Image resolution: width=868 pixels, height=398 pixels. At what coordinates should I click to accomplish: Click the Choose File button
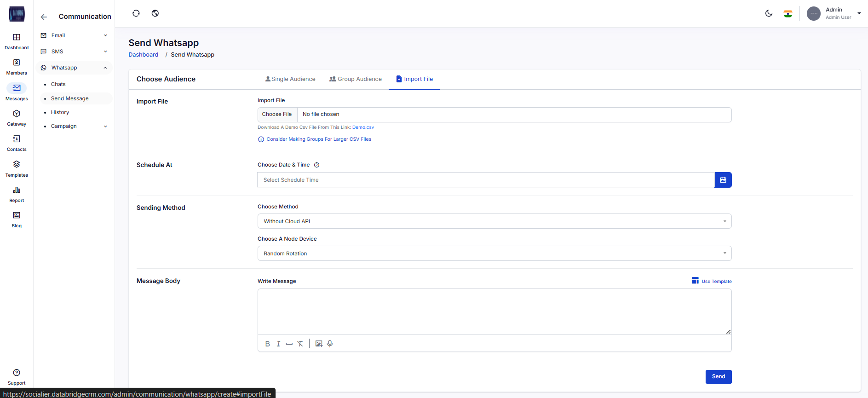(277, 115)
